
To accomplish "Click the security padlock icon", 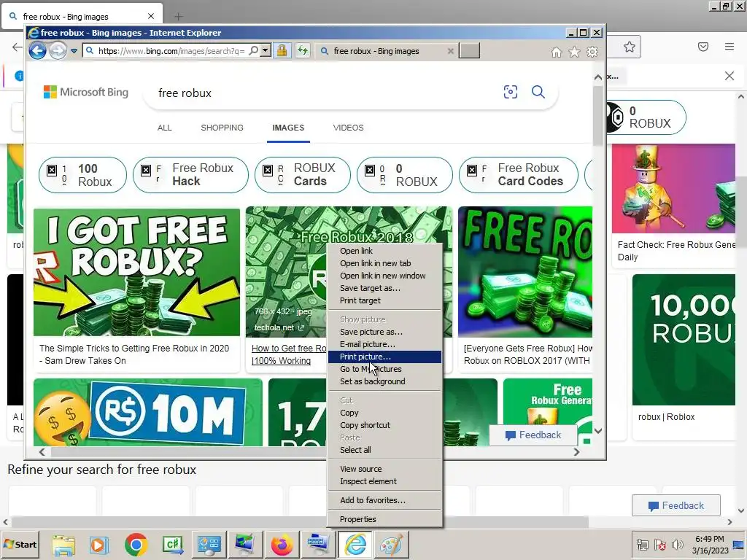I will click(x=282, y=50).
